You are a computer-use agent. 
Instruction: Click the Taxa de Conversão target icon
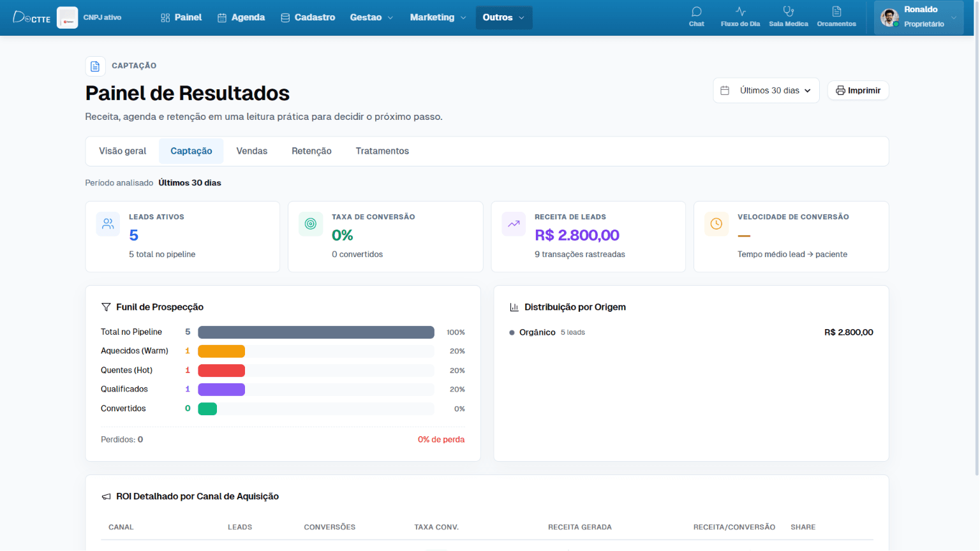(x=311, y=224)
